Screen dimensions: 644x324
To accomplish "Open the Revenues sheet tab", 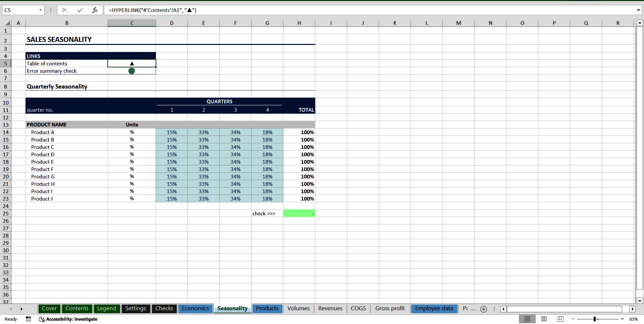I will click(x=330, y=309).
